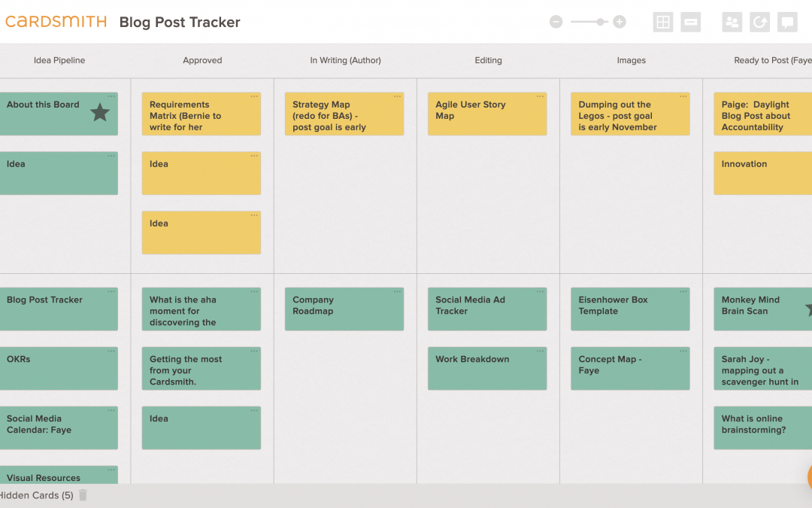812x508 pixels.
Task: Open the Getting the most from Cardsmith card
Action: pyautogui.click(x=201, y=369)
